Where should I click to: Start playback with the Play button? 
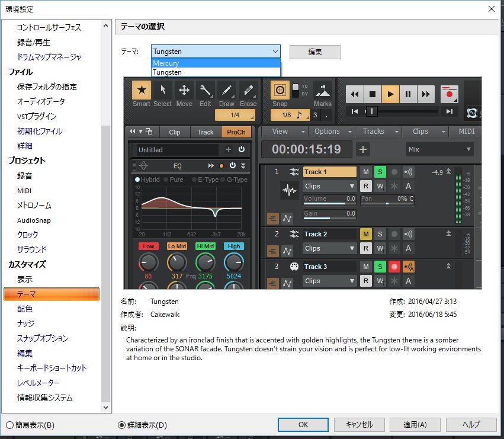pos(390,94)
